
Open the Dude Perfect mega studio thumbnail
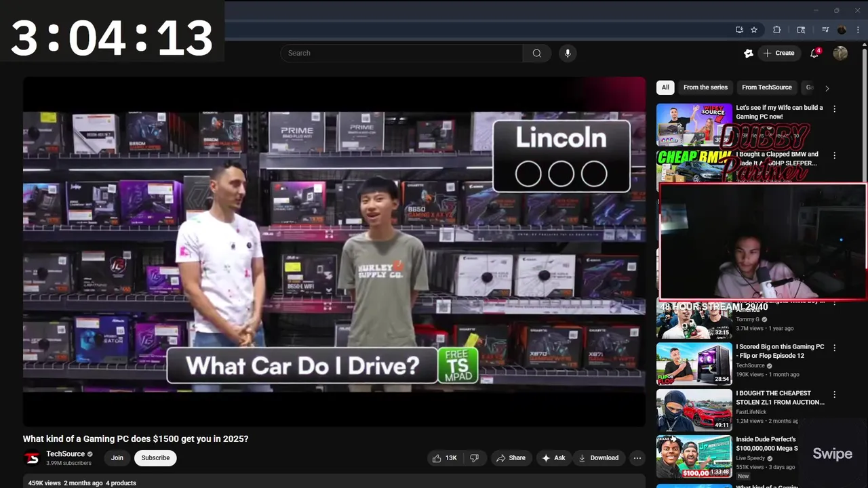pyautogui.click(x=694, y=457)
